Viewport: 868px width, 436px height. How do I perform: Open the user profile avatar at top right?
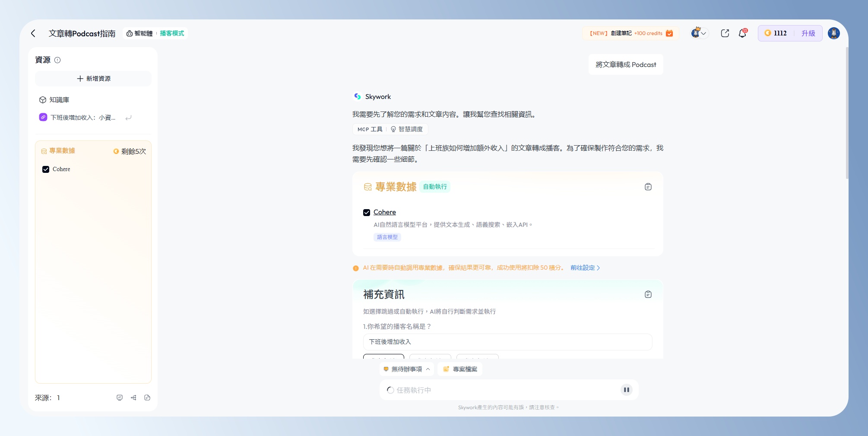tap(834, 33)
